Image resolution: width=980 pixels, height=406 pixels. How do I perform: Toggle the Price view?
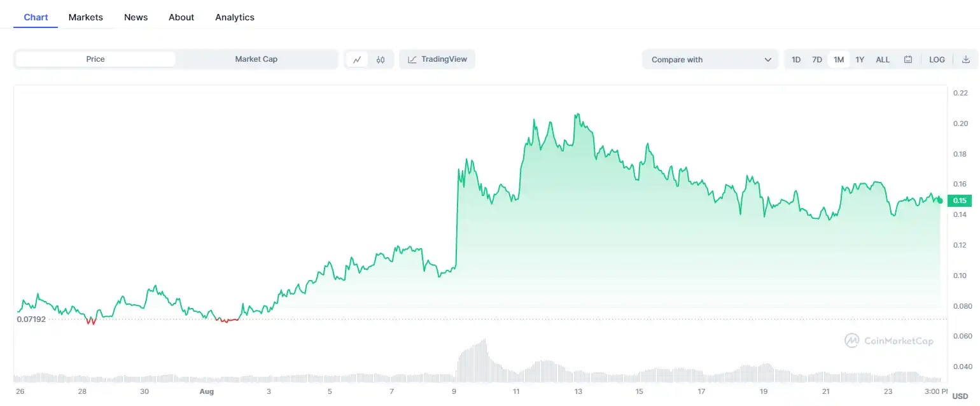[95, 59]
